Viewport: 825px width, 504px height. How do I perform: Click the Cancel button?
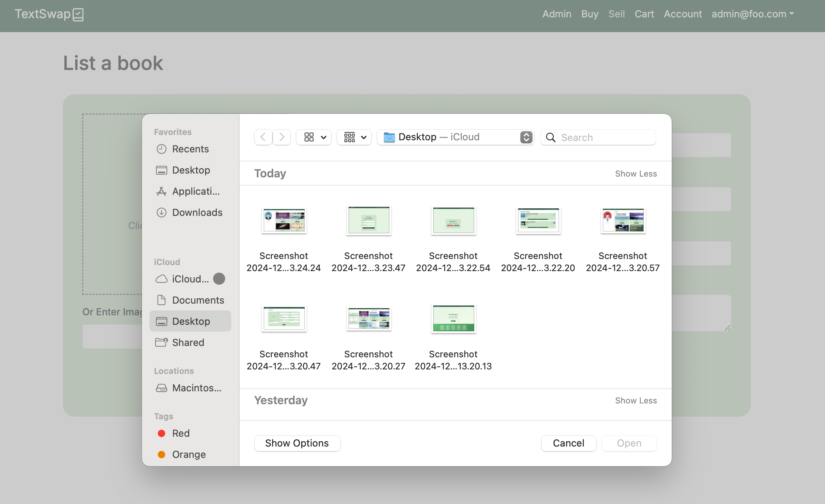coord(568,443)
